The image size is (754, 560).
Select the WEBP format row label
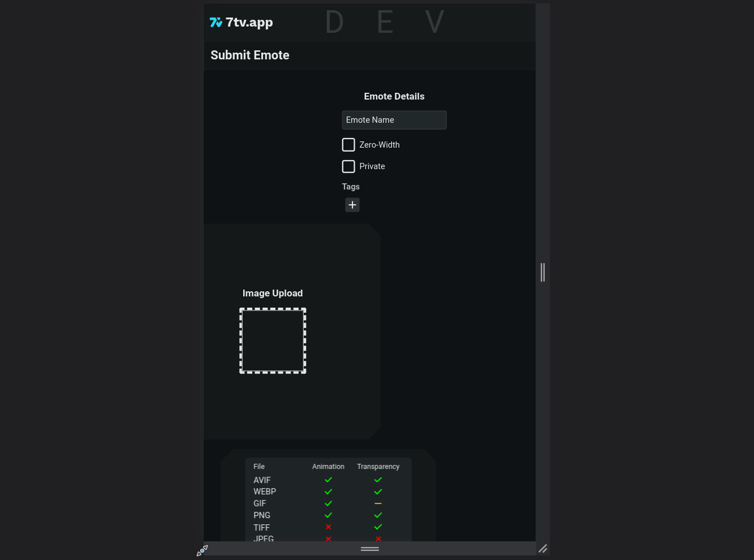pyautogui.click(x=265, y=492)
